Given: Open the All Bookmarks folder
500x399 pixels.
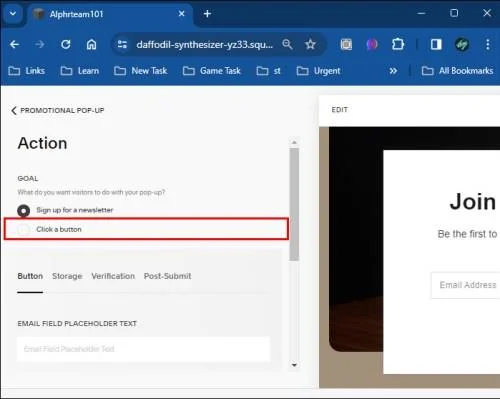Looking at the screenshot, I should pos(457,71).
